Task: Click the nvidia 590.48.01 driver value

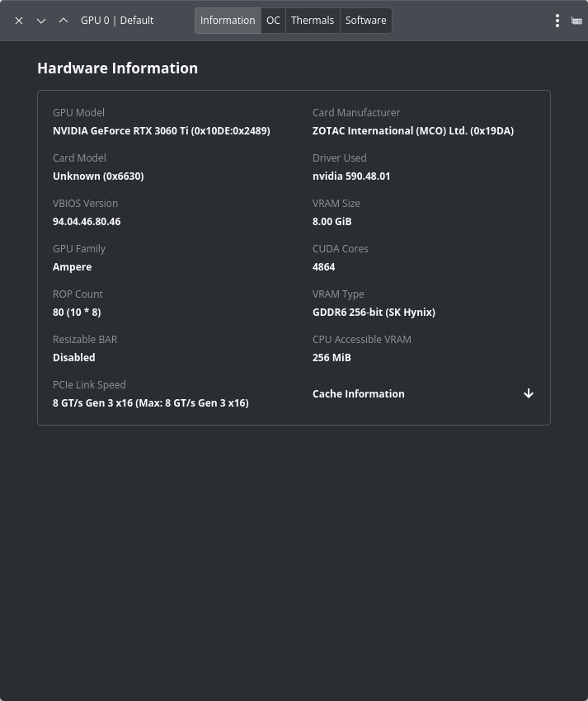Action: tap(351, 176)
